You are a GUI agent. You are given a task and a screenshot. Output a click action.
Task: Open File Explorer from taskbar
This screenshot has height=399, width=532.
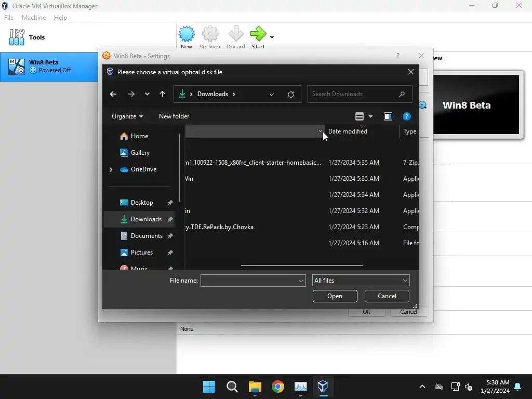[x=255, y=387]
